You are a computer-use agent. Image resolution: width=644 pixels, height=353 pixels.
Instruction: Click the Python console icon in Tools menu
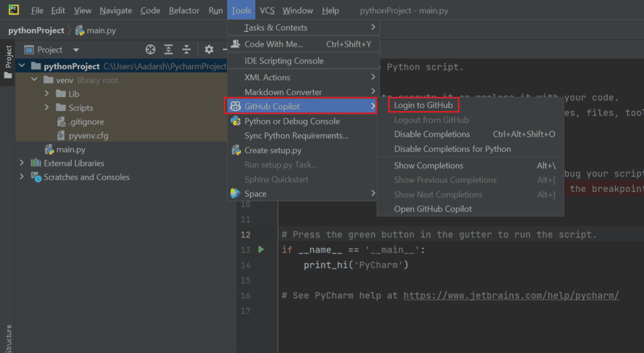tap(235, 121)
